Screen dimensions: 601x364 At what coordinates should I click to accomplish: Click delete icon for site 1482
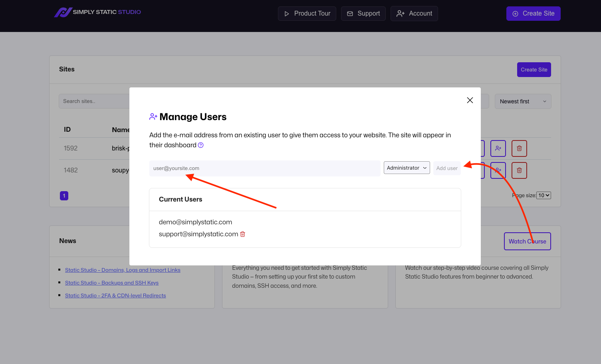coord(519,170)
